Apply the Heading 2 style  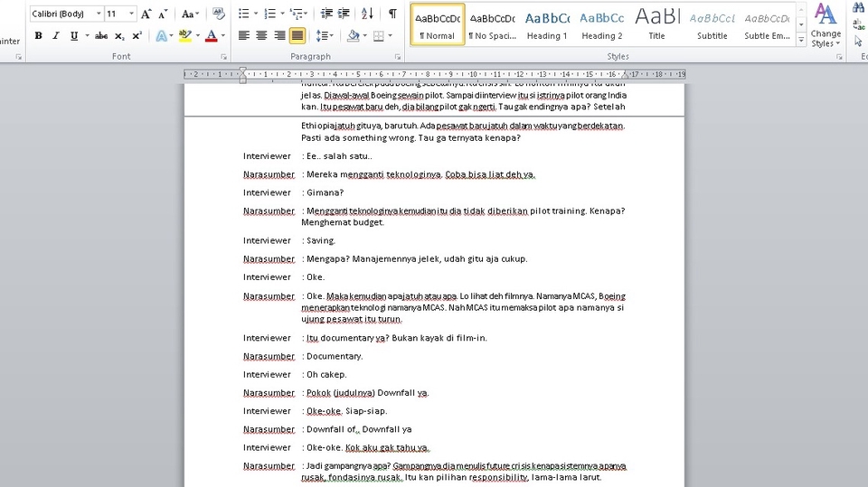point(602,24)
